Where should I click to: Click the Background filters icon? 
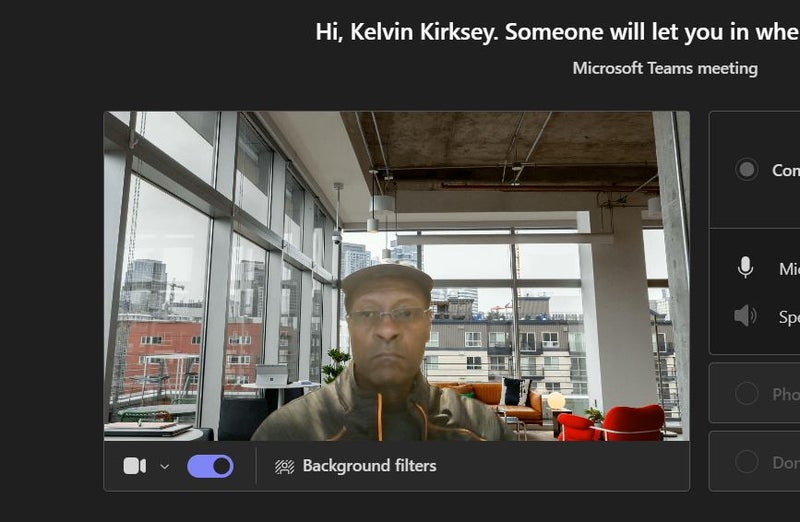[284, 466]
